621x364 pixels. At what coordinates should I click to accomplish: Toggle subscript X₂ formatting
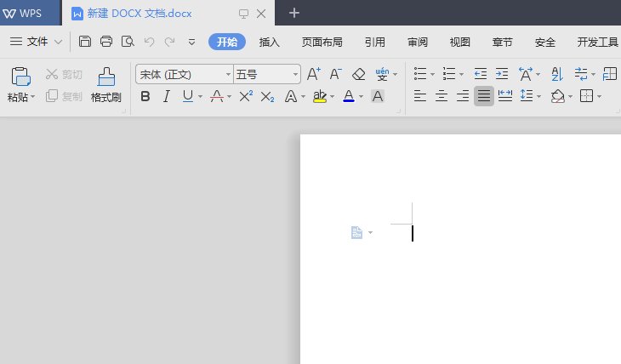[267, 97]
